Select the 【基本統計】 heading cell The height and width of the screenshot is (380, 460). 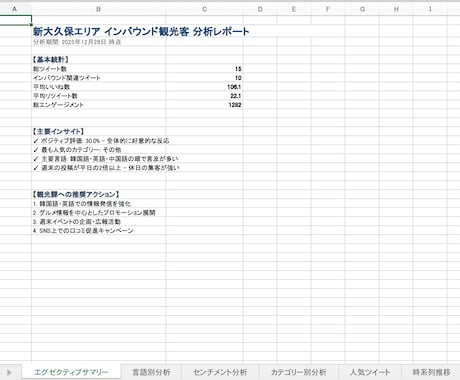(x=51, y=60)
